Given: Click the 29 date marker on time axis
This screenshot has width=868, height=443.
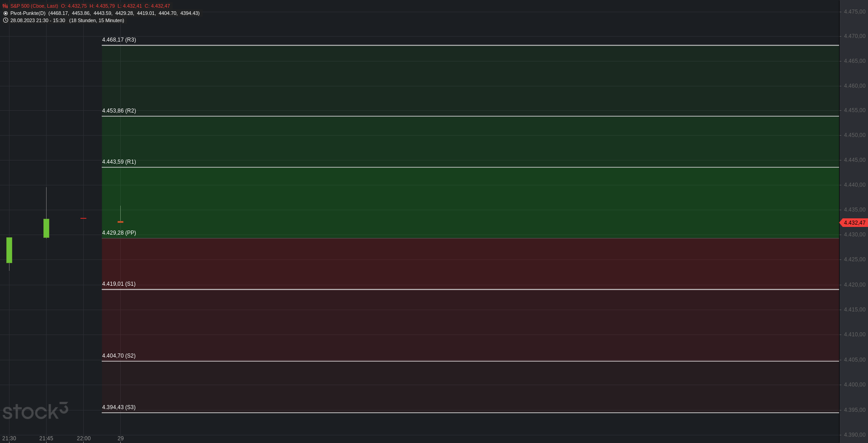Looking at the screenshot, I should pos(121,438).
